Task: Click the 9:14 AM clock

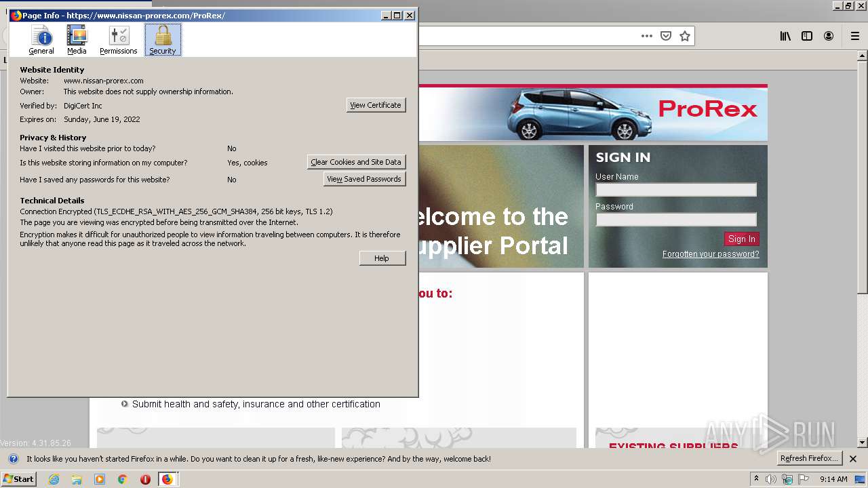Action: click(x=833, y=479)
